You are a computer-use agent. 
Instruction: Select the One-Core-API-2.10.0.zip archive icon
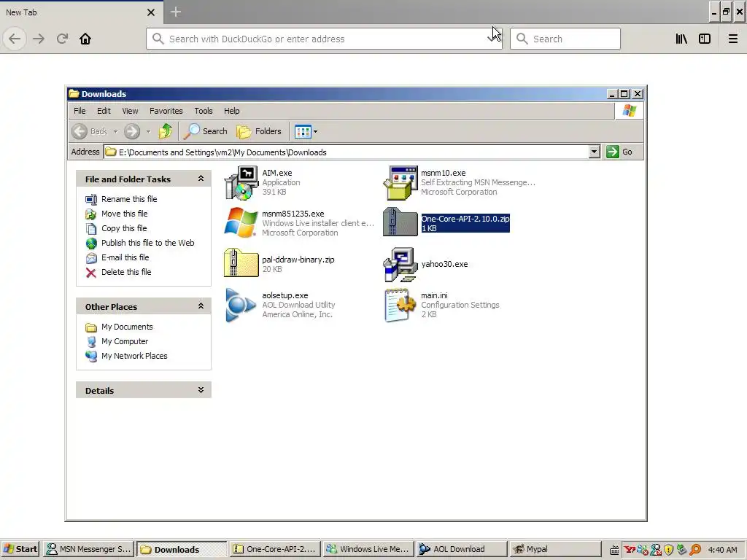click(x=400, y=222)
